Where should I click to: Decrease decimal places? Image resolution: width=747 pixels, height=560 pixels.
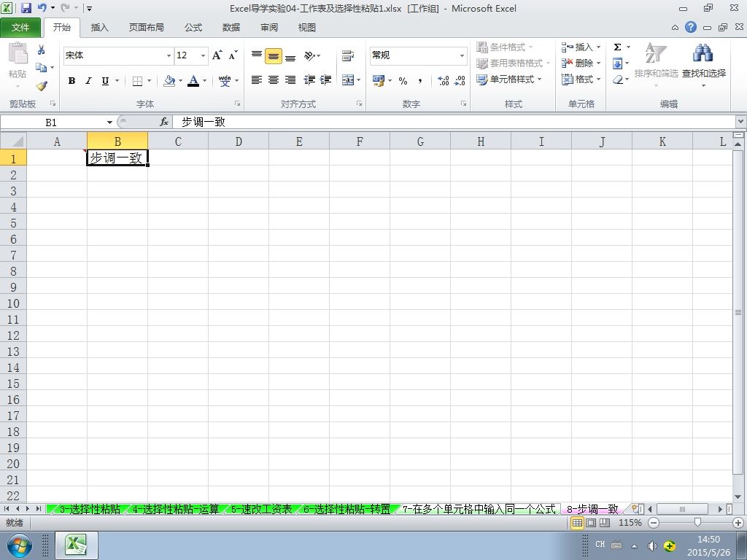click(460, 80)
